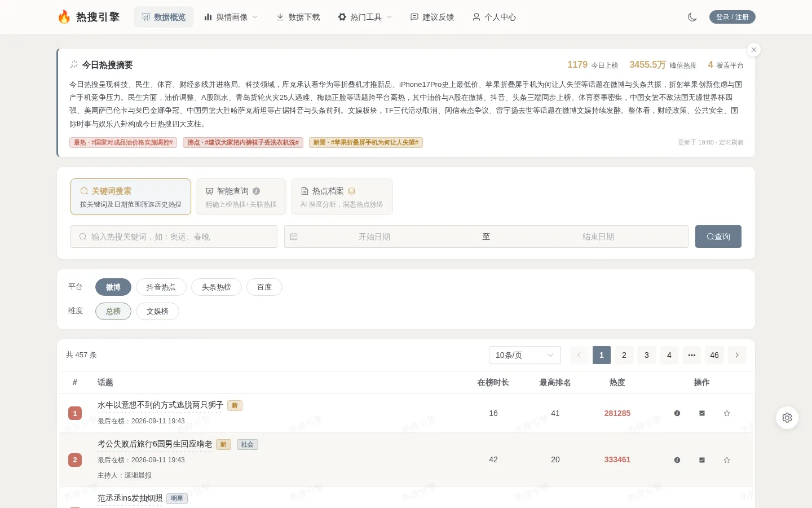Open the 国家对成品油价格实施调控 hot tag
Viewport: 812px width, 508px height.
(123, 143)
